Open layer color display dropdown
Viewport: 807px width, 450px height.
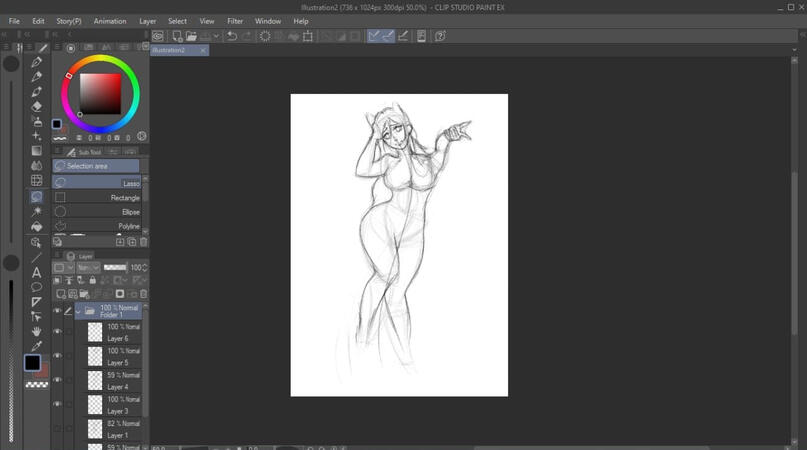(64, 268)
